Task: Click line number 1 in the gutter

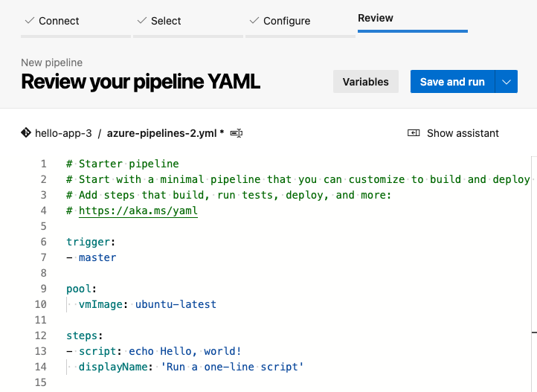Action: pyautogui.click(x=43, y=164)
